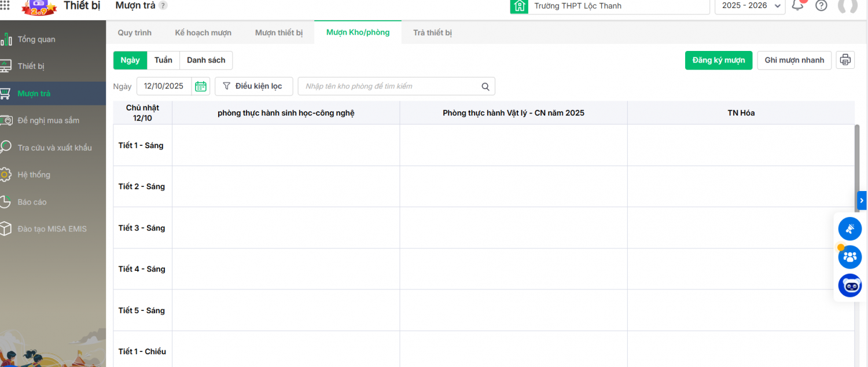Switch to the Trả thiết bị tab
This screenshot has width=868, height=367.
click(x=432, y=33)
